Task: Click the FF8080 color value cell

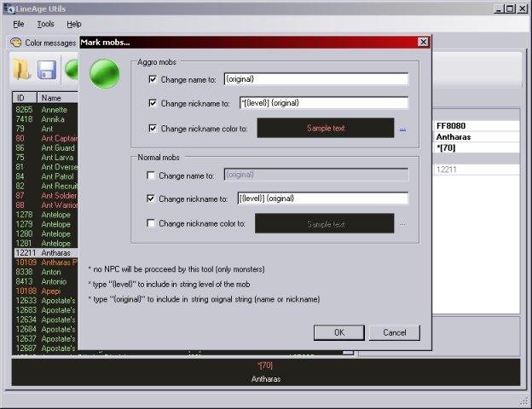Action: [x=476, y=126]
